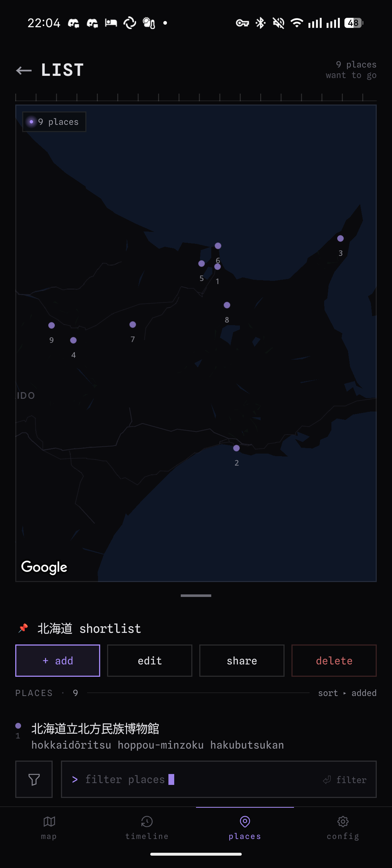Tap the purple dot beside first place

pyautogui.click(x=18, y=726)
